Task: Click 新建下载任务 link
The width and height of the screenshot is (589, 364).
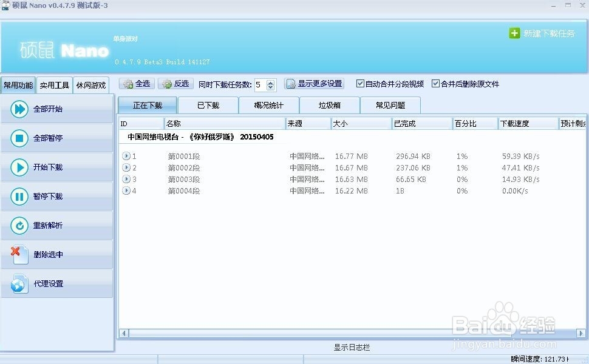Action: pos(549,33)
